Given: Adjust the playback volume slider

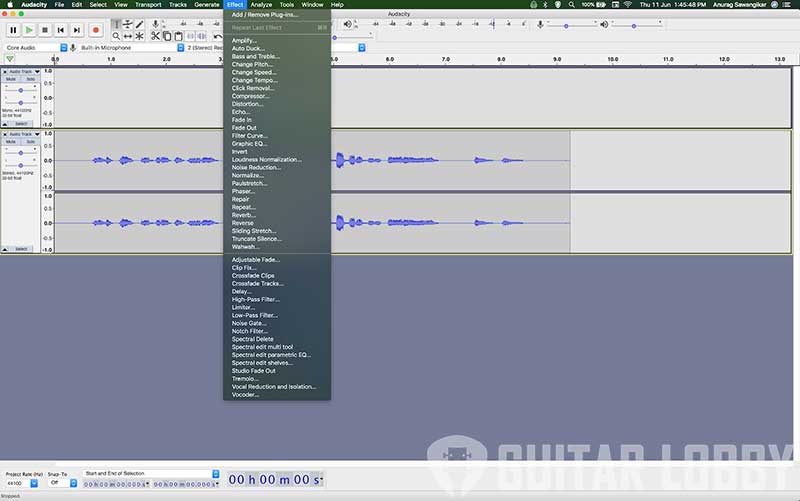Looking at the screenshot, I should [636, 26].
